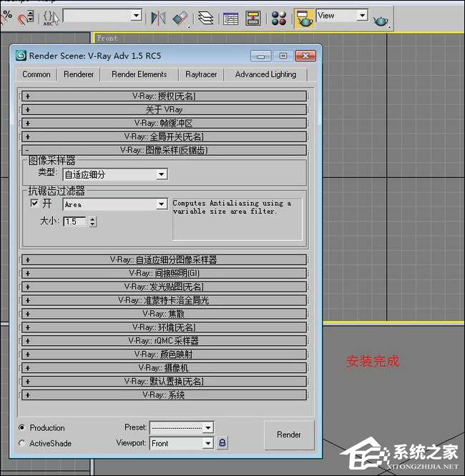Expand the V-Ray rQMC 采样器 rollout
465x476 pixels.
click(x=164, y=341)
